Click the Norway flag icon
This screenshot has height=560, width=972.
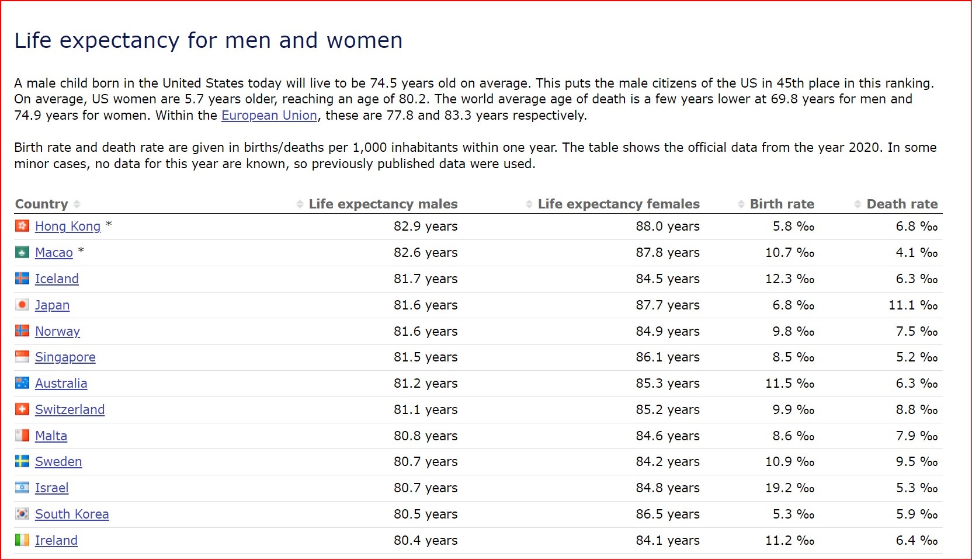22,331
